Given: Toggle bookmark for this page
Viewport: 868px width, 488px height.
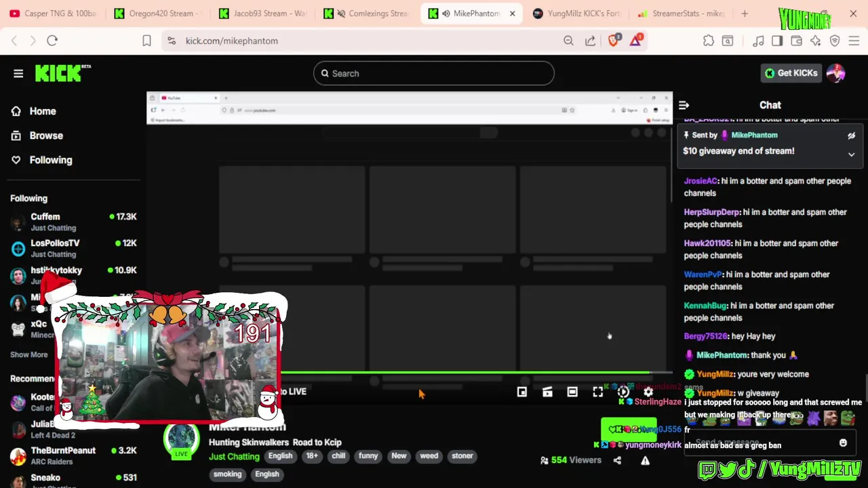Looking at the screenshot, I should click(x=146, y=41).
